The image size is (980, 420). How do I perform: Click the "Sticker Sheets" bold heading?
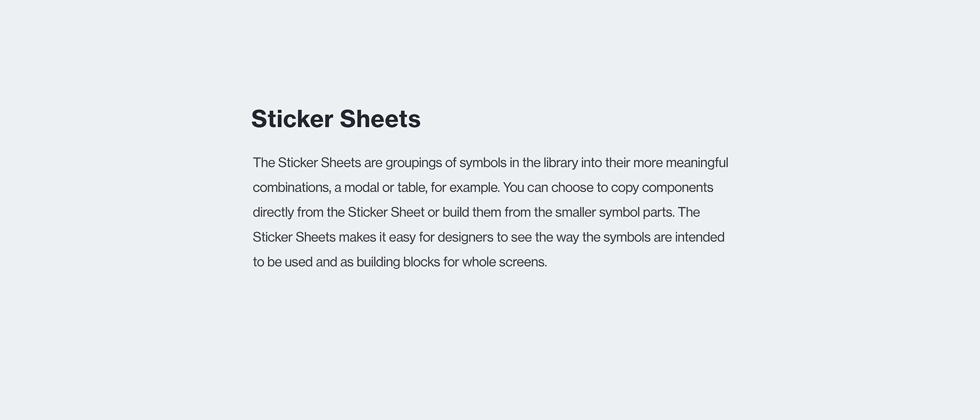(x=335, y=119)
